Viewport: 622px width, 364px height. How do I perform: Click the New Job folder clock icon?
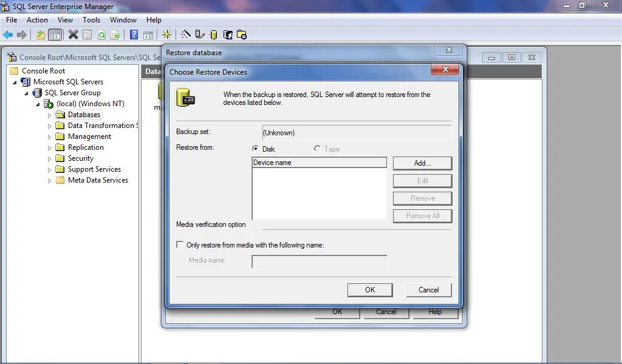point(242,35)
